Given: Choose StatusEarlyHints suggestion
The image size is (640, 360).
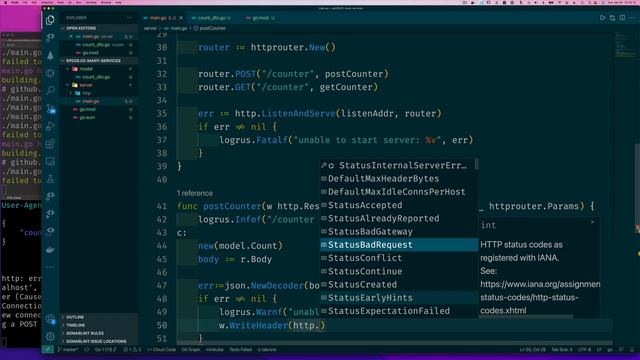Looking at the screenshot, I should point(399,298).
